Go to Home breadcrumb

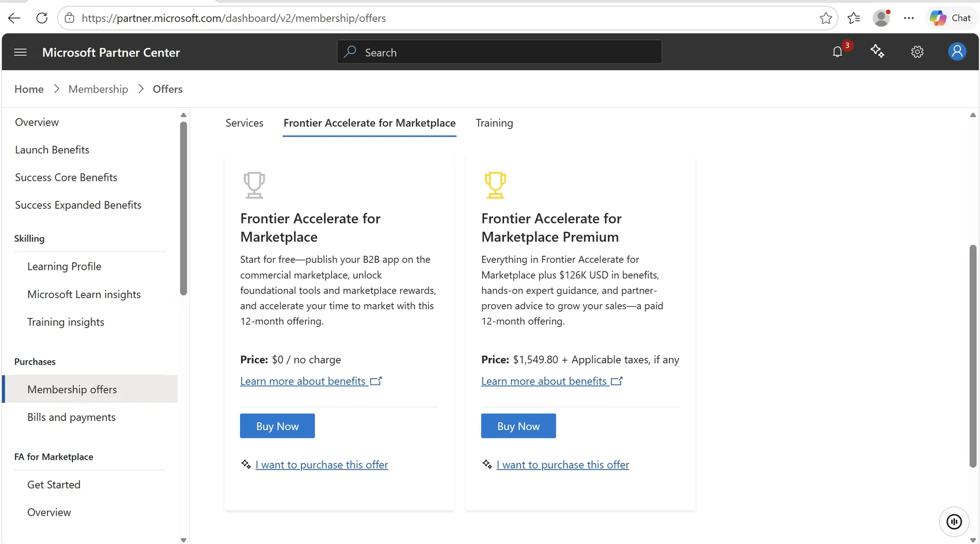point(29,89)
